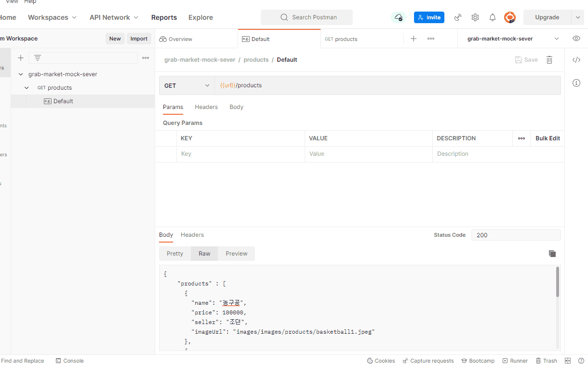
Task: Open the info icon in right sidebar
Action: pos(576,83)
